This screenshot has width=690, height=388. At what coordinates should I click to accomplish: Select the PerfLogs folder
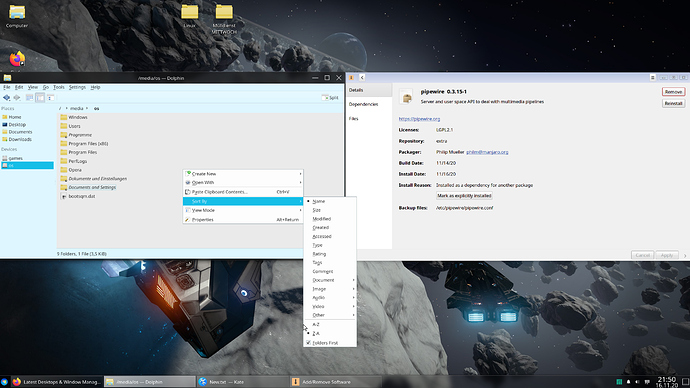pos(73,161)
